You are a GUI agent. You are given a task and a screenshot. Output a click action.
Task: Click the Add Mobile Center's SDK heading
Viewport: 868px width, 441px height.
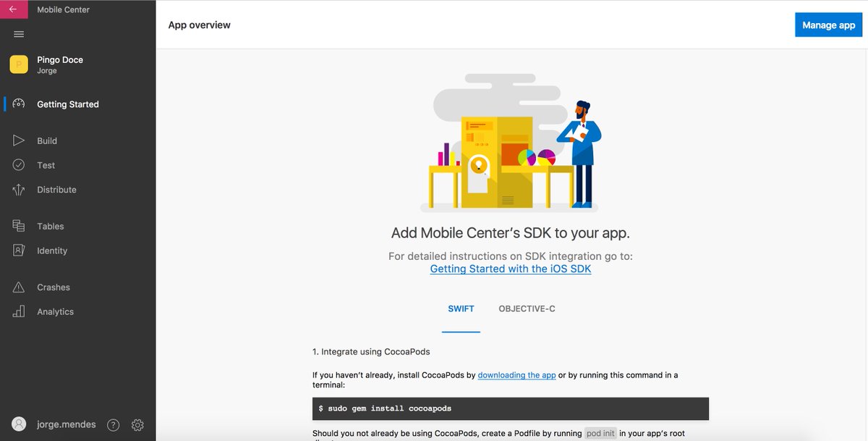[x=511, y=233]
